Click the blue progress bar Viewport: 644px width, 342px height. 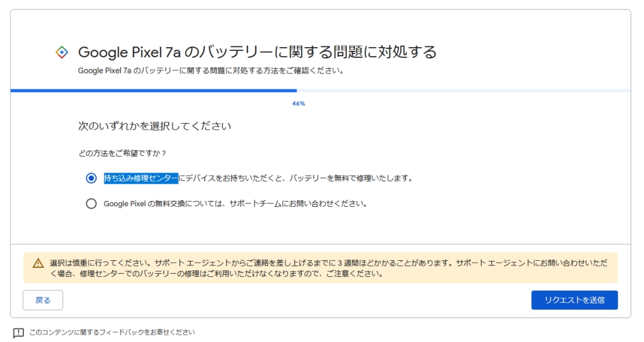tap(153, 91)
